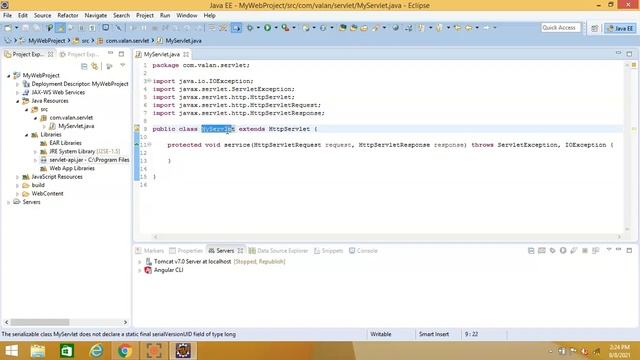
Task: Close the Servers view tab
Action: click(x=240, y=251)
